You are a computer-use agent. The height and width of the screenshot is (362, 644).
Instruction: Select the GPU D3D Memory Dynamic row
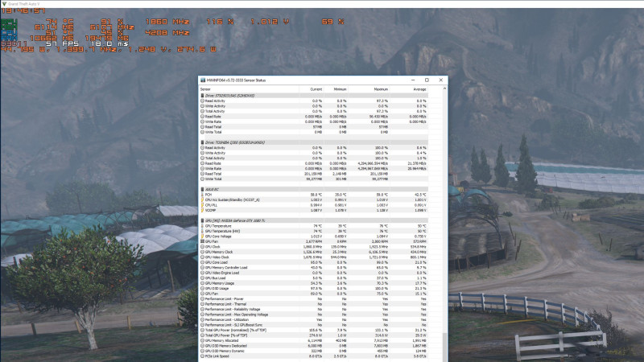[x=313, y=351]
